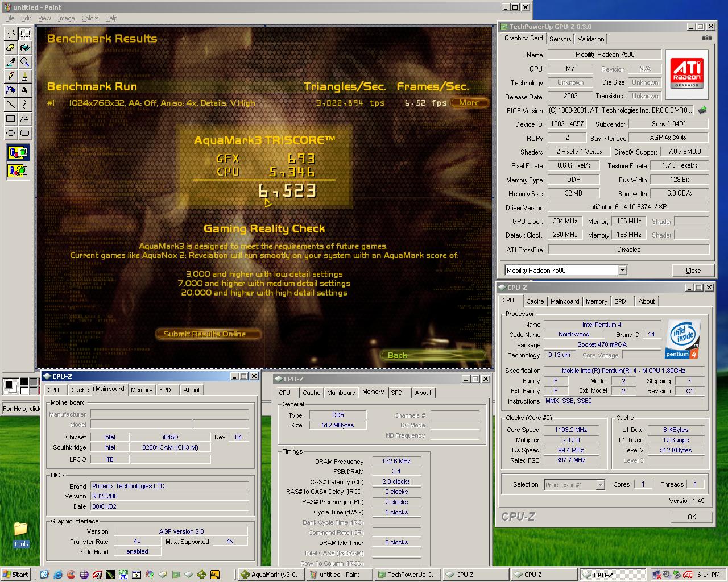Screen dimensions: 728x582
Task: Select the rectangular Select tool in Paint
Action: point(25,34)
